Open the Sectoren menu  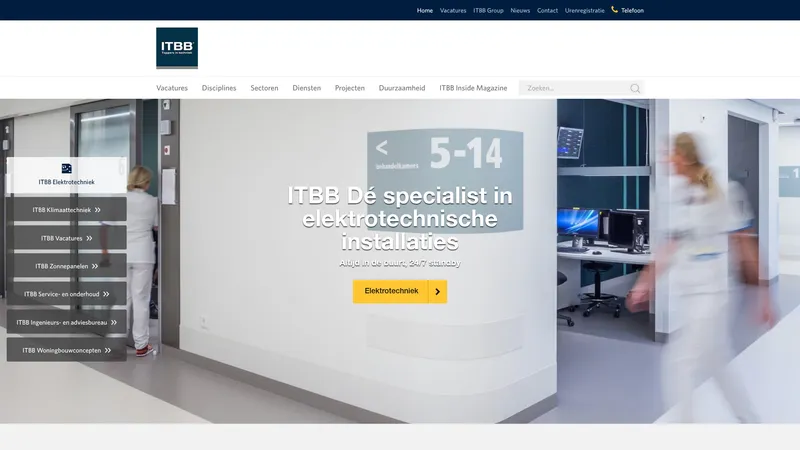click(264, 88)
